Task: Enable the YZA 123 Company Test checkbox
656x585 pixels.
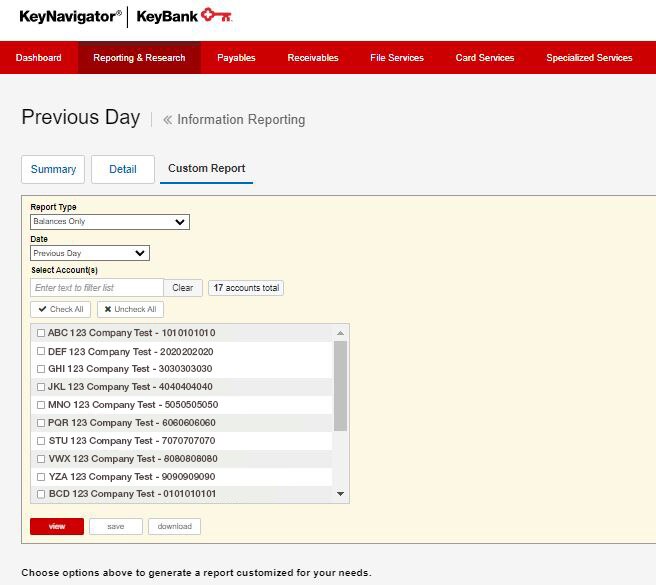Action: tap(41, 477)
